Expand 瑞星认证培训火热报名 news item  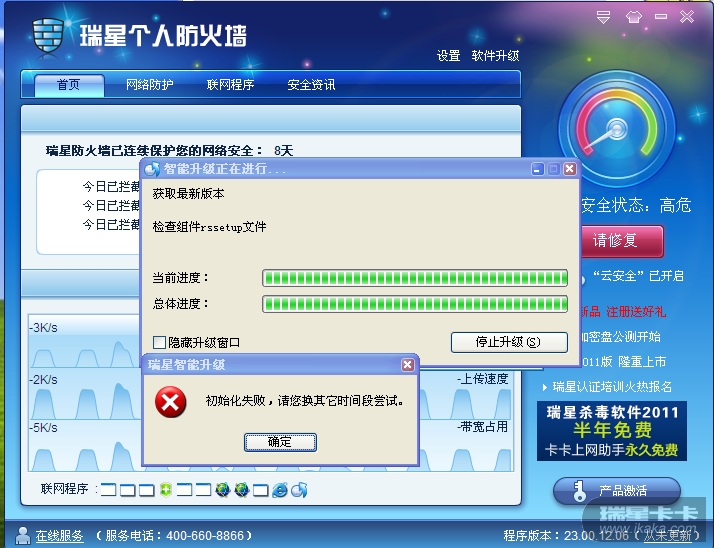pyautogui.click(x=612, y=387)
